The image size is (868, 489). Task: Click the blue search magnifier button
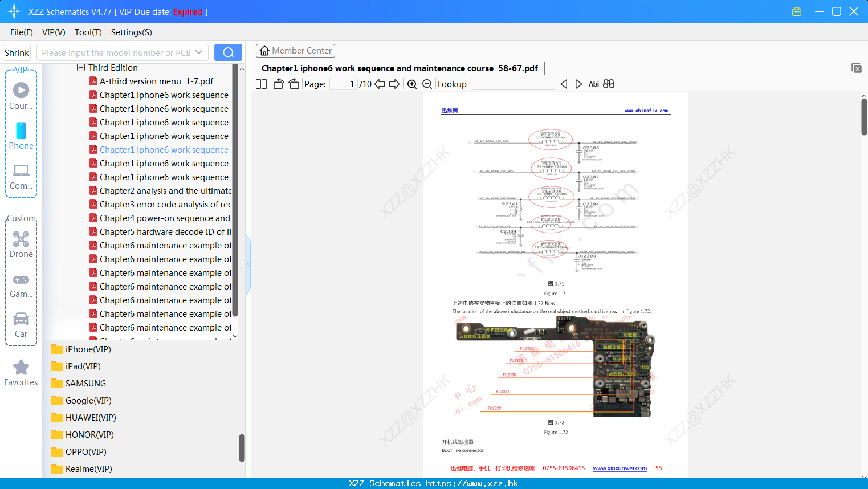228,52
